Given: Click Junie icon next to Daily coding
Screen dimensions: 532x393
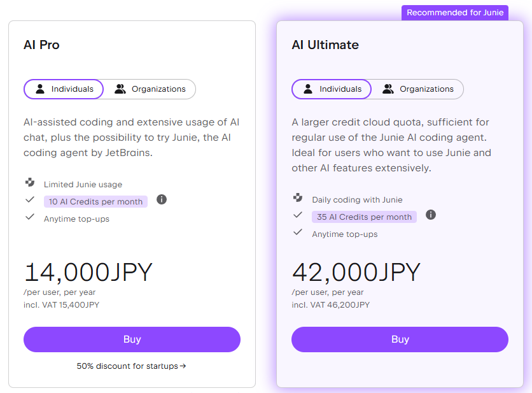Looking at the screenshot, I should pyautogui.click(x=298, y=197).
